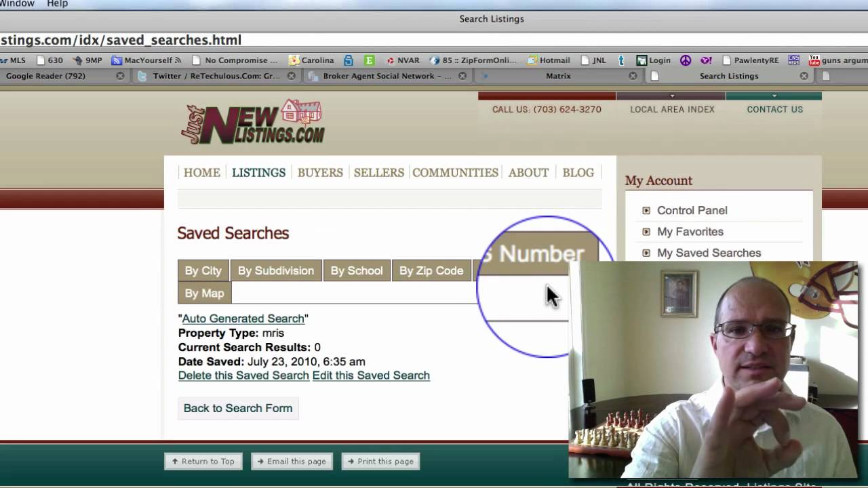
Task: Open Control Panel in My Account
Action: point(692,210)
